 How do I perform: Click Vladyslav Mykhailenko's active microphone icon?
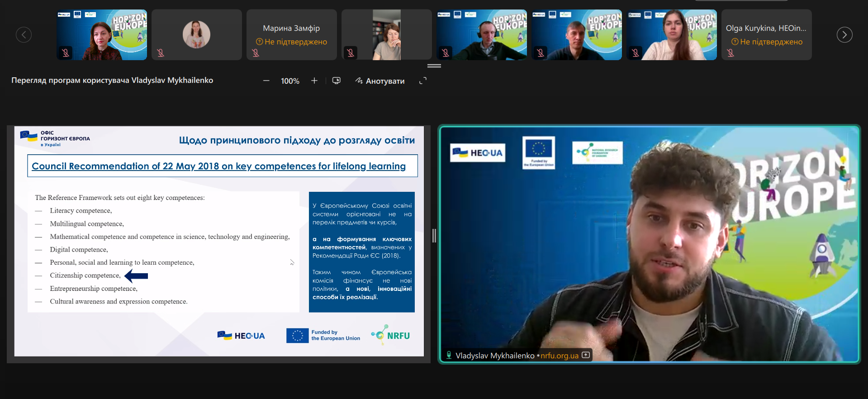point(449,355)
